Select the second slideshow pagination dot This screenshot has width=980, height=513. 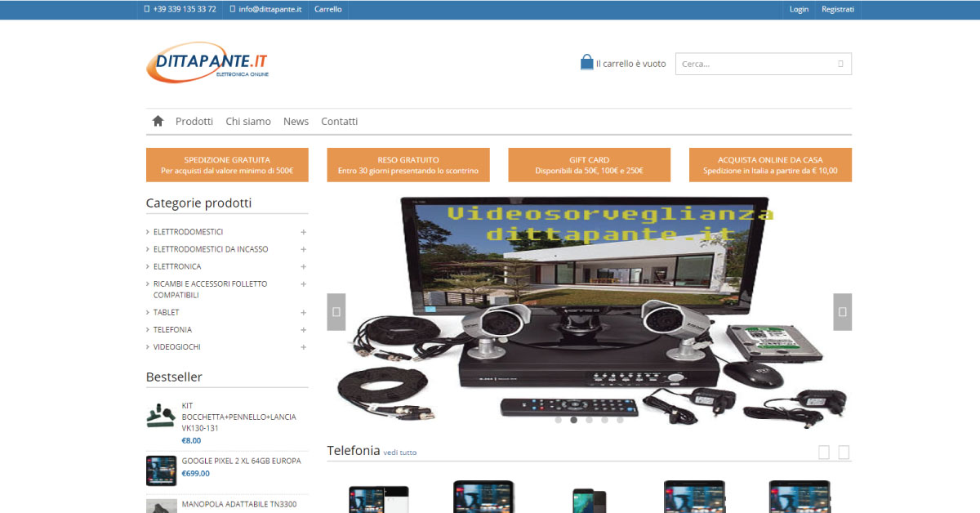[x=573, y=420]
